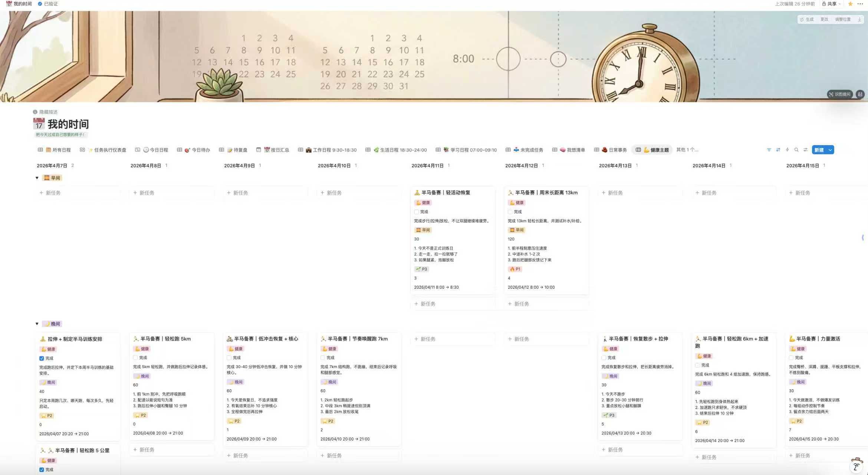Viewport: 868px width, 475px height.
Task: Check 完成 on 周末长距离 13km card
Action: tap(510, 212)
